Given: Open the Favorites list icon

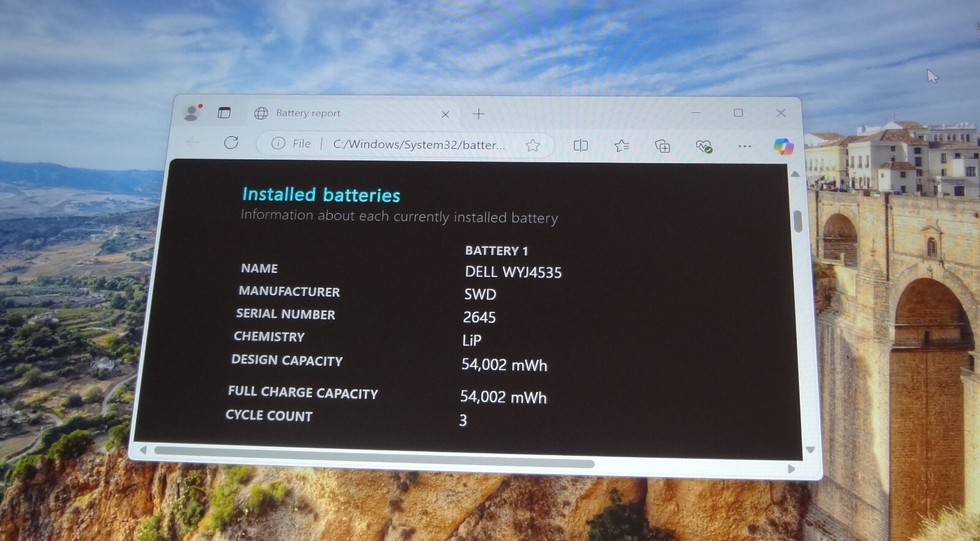Looking at the screenshot, I should pos(622,145).
